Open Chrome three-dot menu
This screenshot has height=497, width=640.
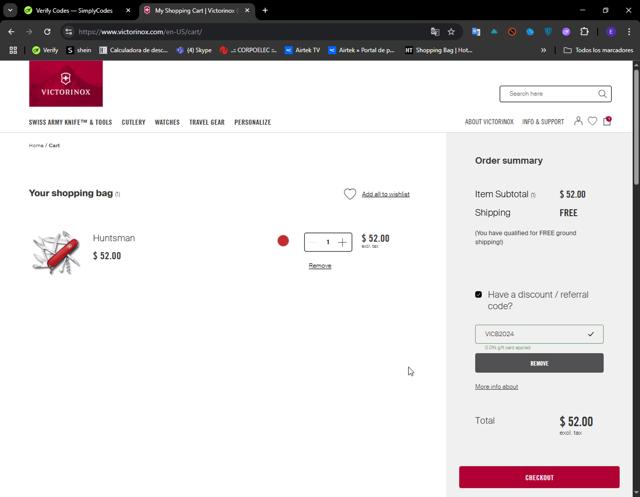click(629, 32)
